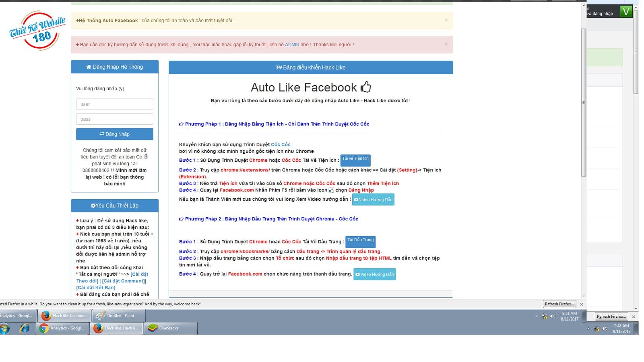Click the blue Đăng Nhập login button
Screen dimensions: 644x362
pos(115,134)
